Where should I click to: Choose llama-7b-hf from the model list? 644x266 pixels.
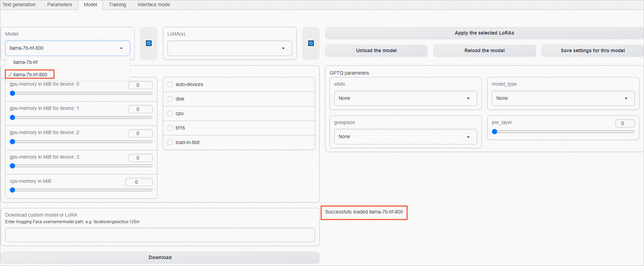(x=68, y=62)
